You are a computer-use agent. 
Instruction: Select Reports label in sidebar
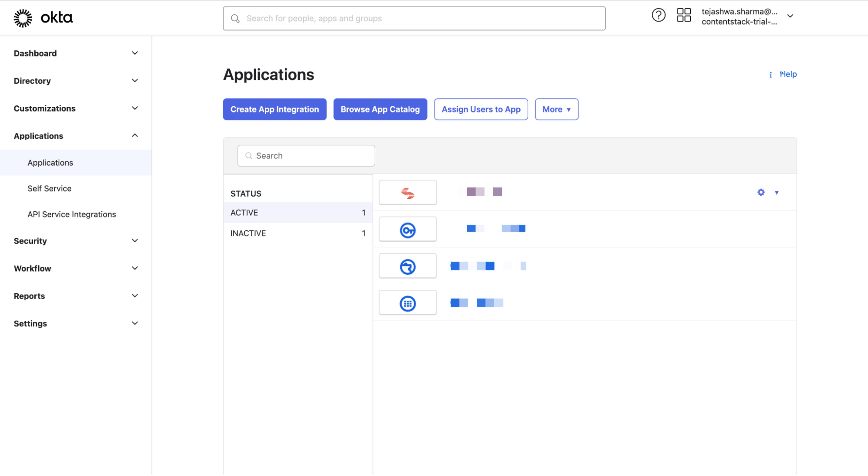tap(29, 296)
